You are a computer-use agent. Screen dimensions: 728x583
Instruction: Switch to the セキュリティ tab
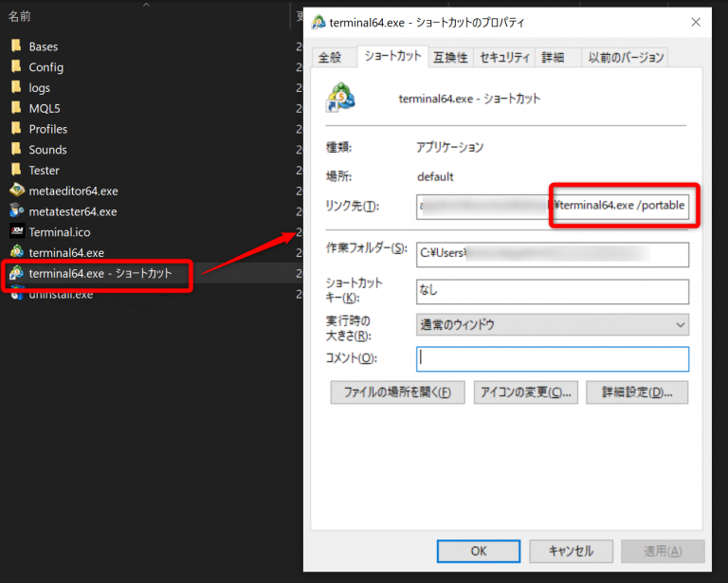[504, 58]
